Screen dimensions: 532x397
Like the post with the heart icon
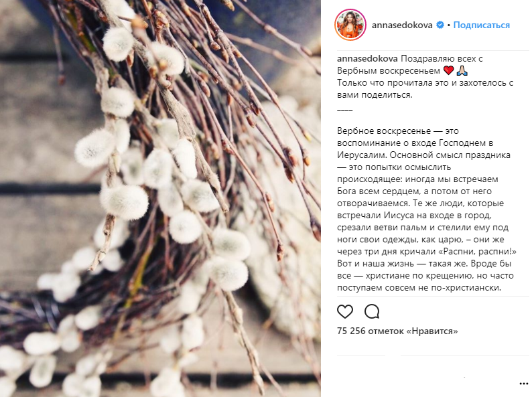[344, 311]
